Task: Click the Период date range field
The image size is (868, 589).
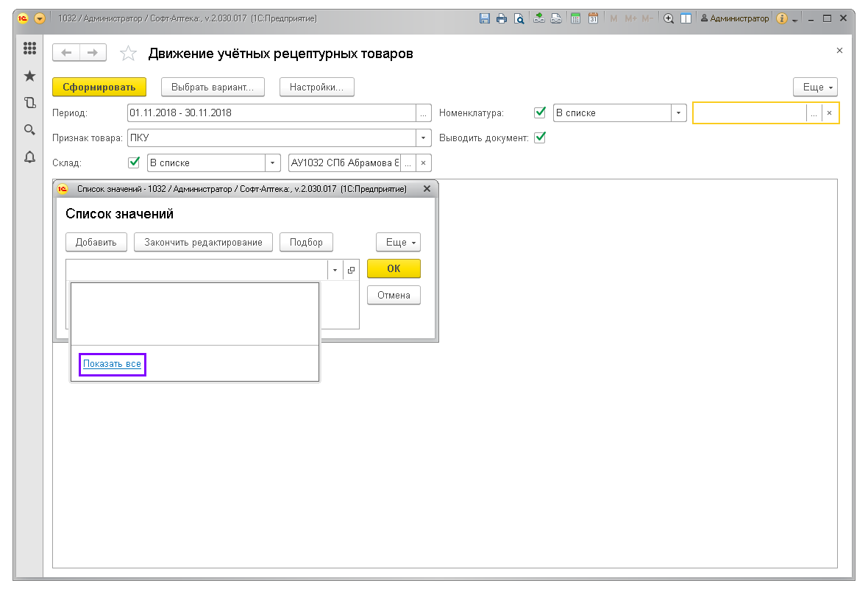Action: pos(271,113)
